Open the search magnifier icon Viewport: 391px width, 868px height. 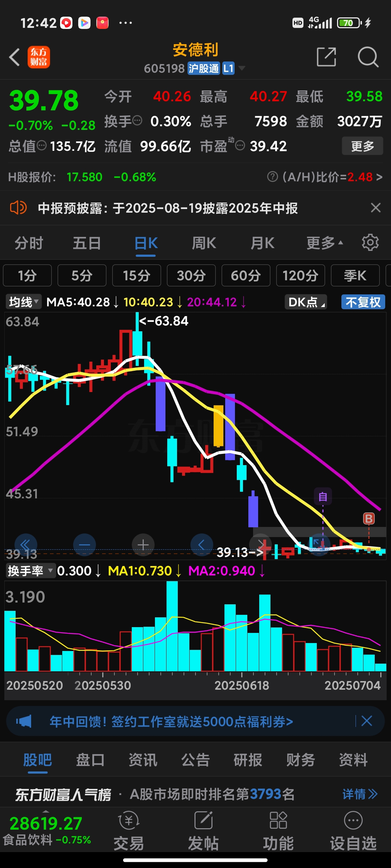coord(368,57)
